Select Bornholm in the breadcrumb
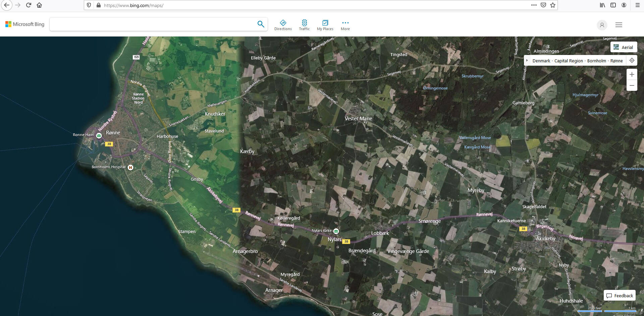This screenshot has height=316, width=644. (596, 61)
